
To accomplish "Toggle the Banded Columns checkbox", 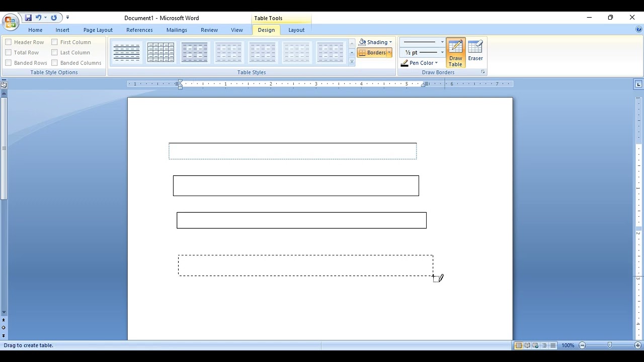I will pos(54,63).
